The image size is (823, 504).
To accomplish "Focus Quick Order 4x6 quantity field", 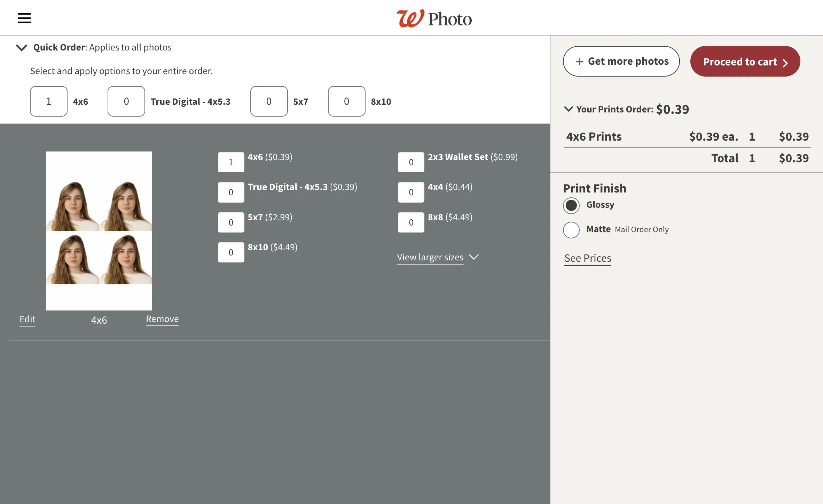I will point(49,101).
